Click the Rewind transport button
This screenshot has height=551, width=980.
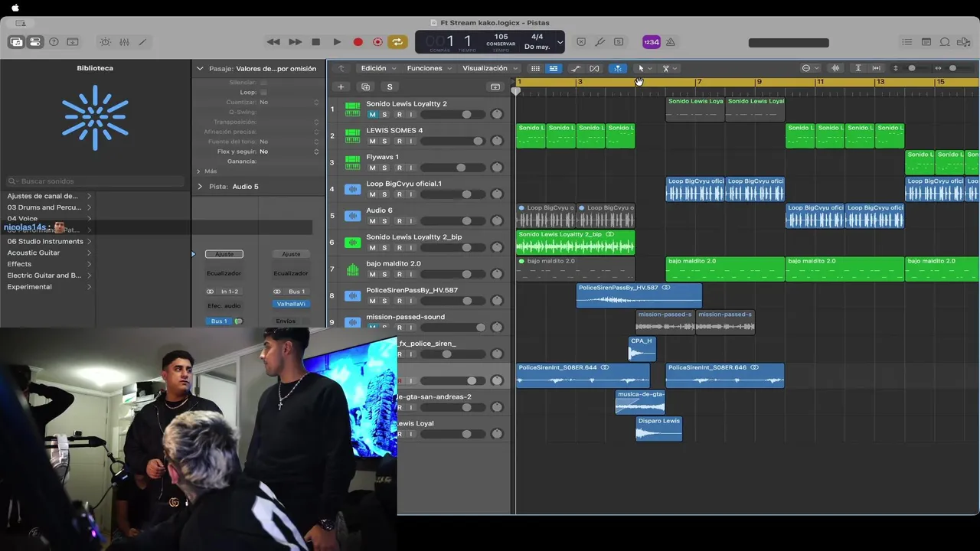273,42
